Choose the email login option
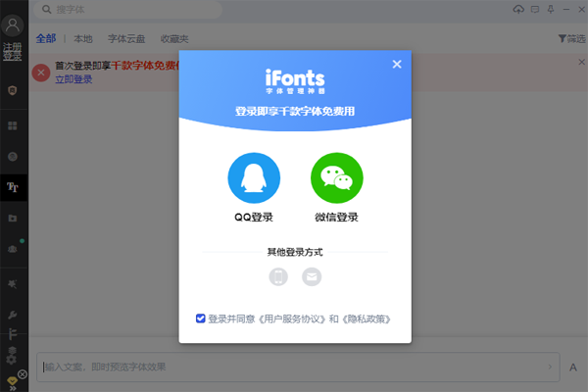 312,276
